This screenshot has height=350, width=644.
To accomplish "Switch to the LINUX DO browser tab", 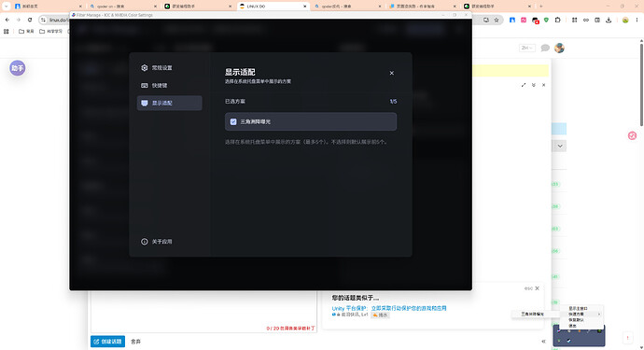I will click(x=273, y=7).
